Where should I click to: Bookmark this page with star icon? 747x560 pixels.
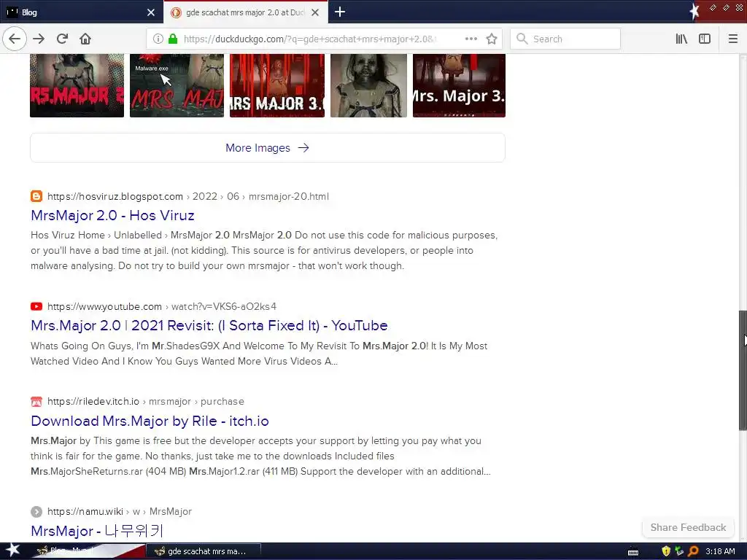coord(492,39)
